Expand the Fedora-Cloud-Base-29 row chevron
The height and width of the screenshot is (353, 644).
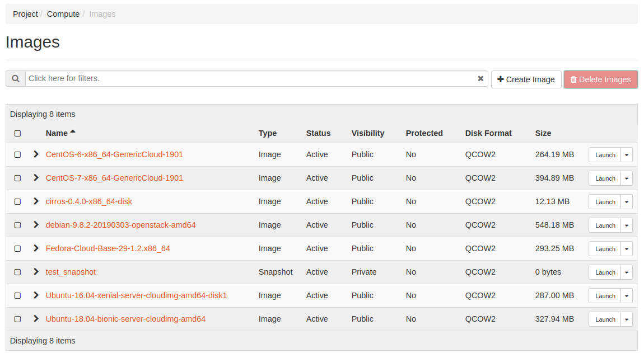pos(36,248)
